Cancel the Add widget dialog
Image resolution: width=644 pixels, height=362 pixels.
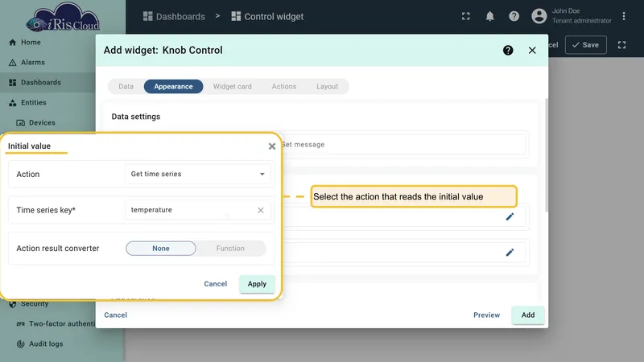tap(115, 315)
